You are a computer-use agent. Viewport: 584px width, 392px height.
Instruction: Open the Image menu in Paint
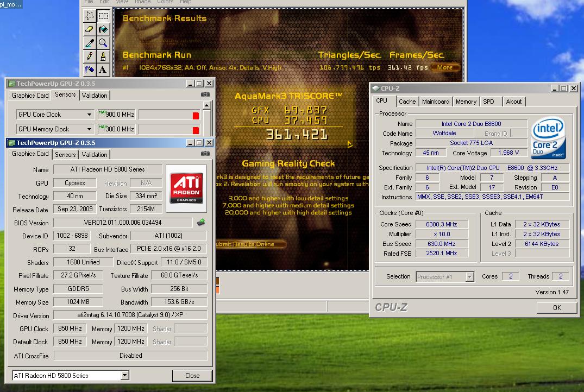pyautogui.click(x=142, y=2)
